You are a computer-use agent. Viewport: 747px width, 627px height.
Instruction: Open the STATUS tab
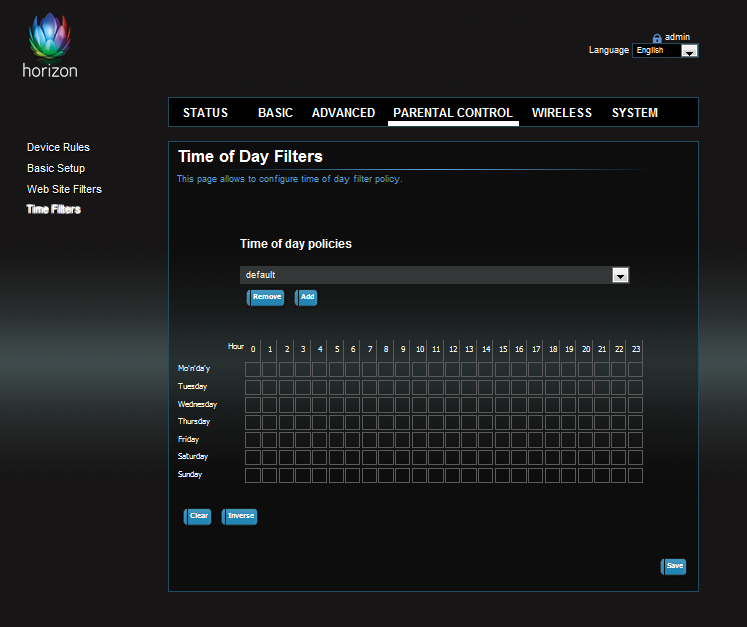point(205,113)
